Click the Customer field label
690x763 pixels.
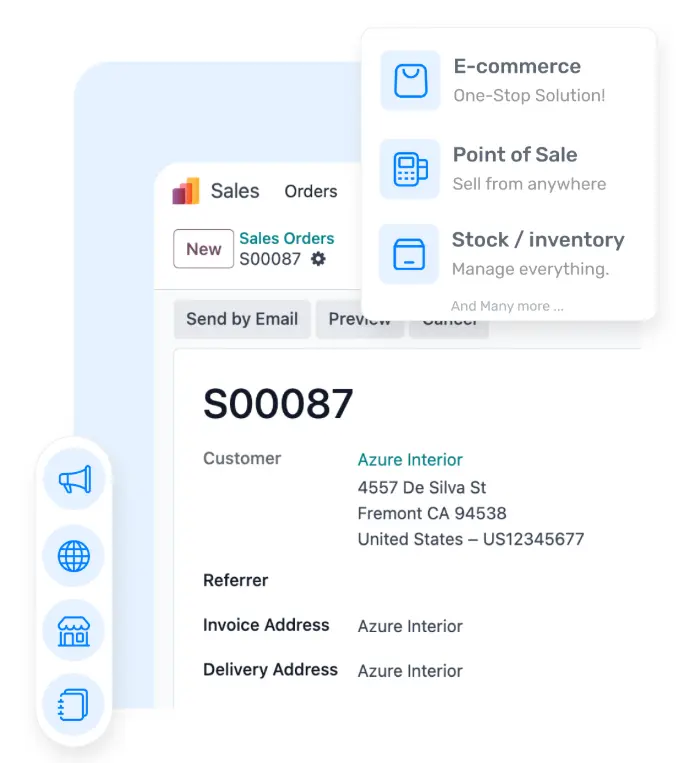tap(242, 458)
